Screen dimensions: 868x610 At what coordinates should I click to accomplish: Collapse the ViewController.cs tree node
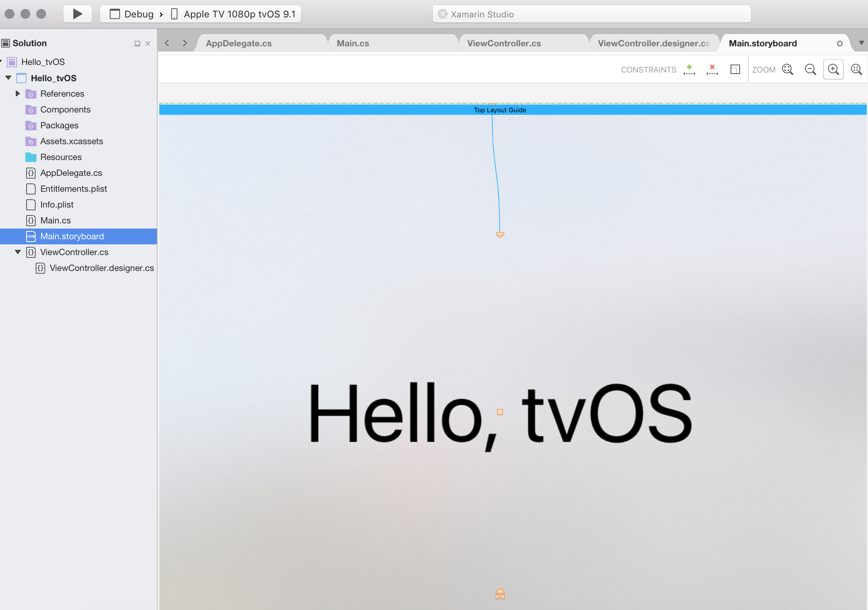17,252
